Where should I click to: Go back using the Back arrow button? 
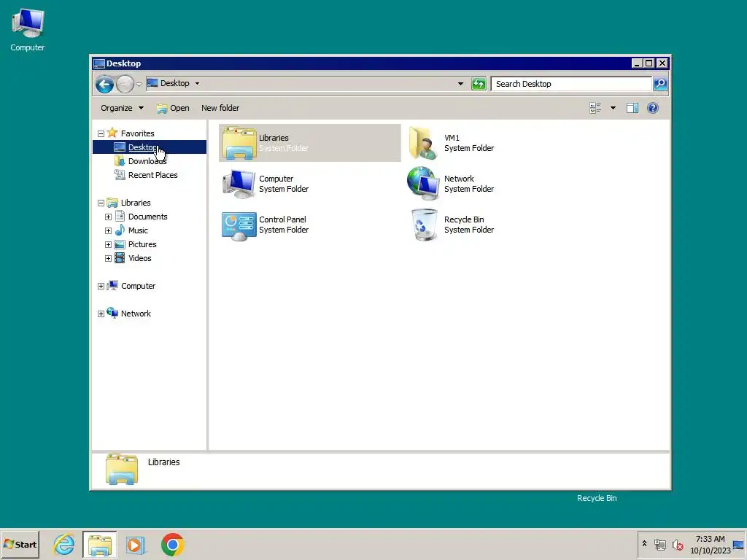pyautogui.click(x=104, y=85)
